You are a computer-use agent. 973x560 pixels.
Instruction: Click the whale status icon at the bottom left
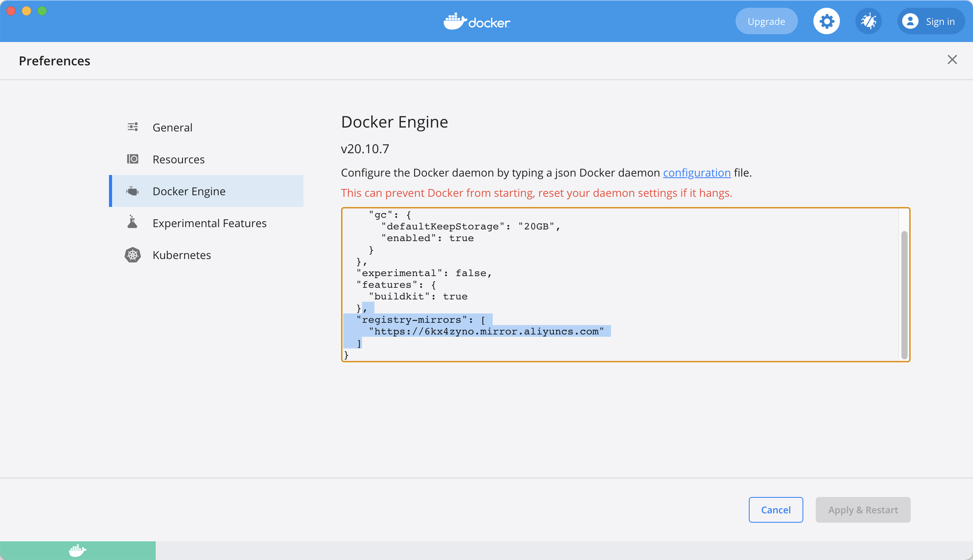[x=77, y=550]
